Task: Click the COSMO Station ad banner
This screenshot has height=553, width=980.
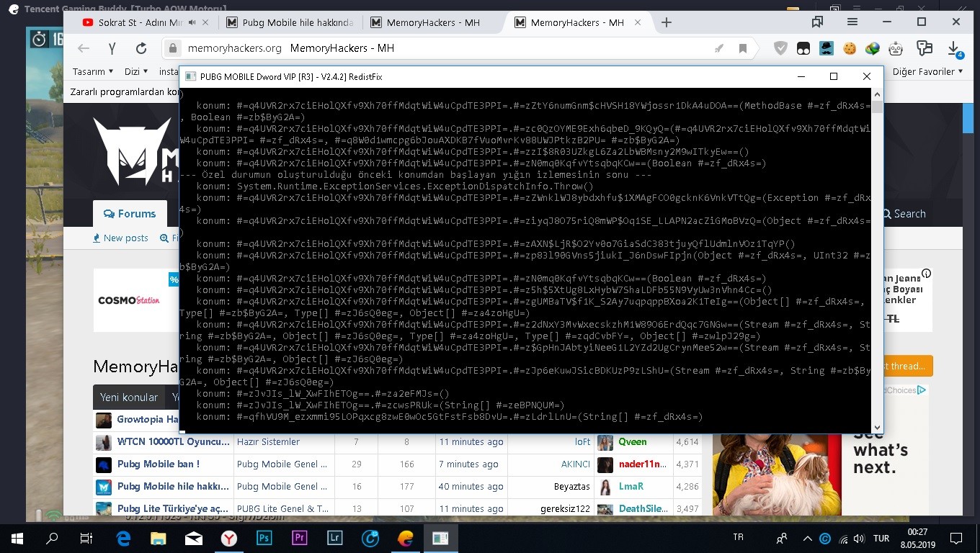Action: [x=137, y=300]
